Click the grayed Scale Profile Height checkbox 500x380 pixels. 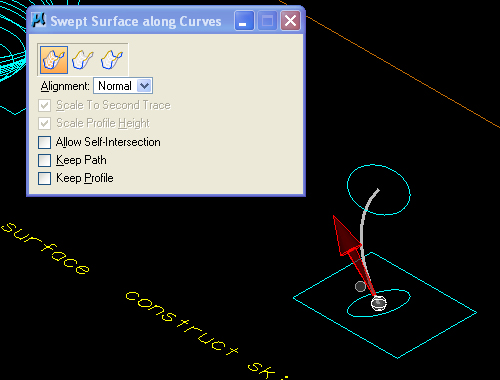44,123
